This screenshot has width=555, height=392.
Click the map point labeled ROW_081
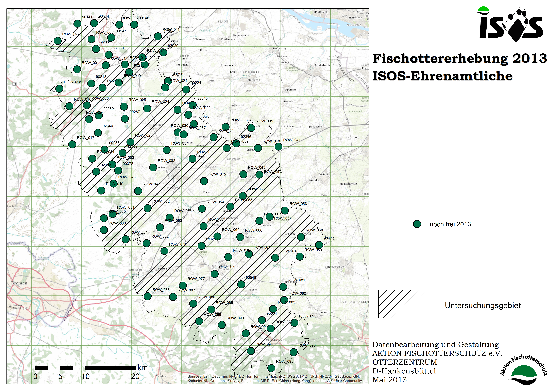click(283, 287)
